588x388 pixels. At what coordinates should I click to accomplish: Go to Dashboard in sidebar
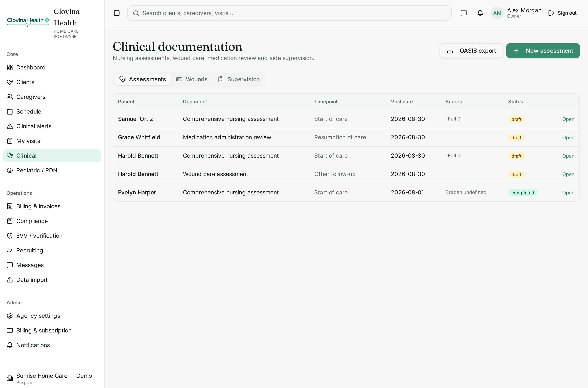pyautogui.click(x=52, y=67)
